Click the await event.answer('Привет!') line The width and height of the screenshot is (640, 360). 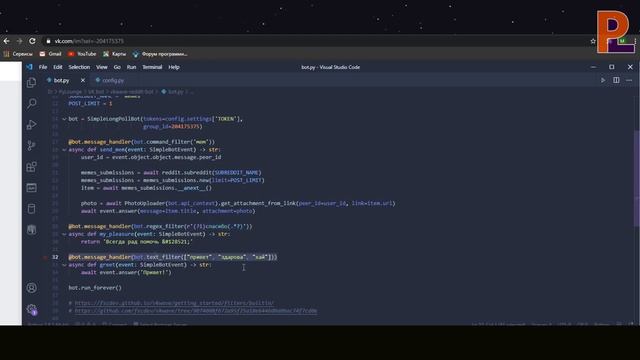point(126,272)
